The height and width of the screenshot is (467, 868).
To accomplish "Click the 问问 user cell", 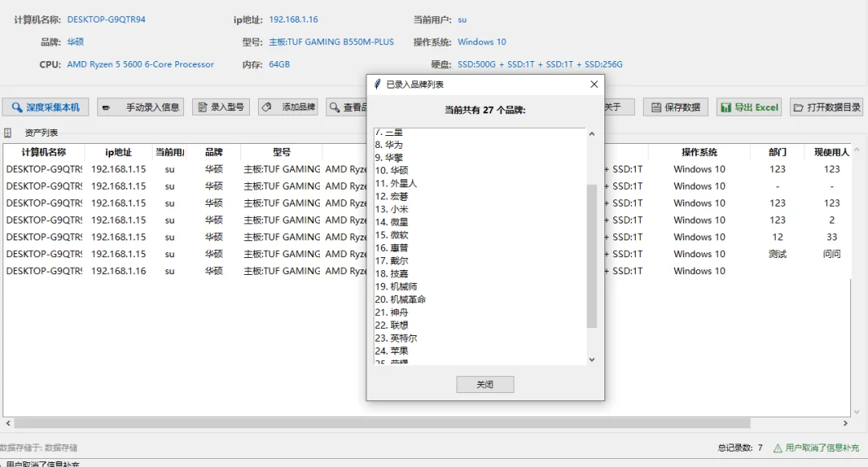I will [832, 254].
